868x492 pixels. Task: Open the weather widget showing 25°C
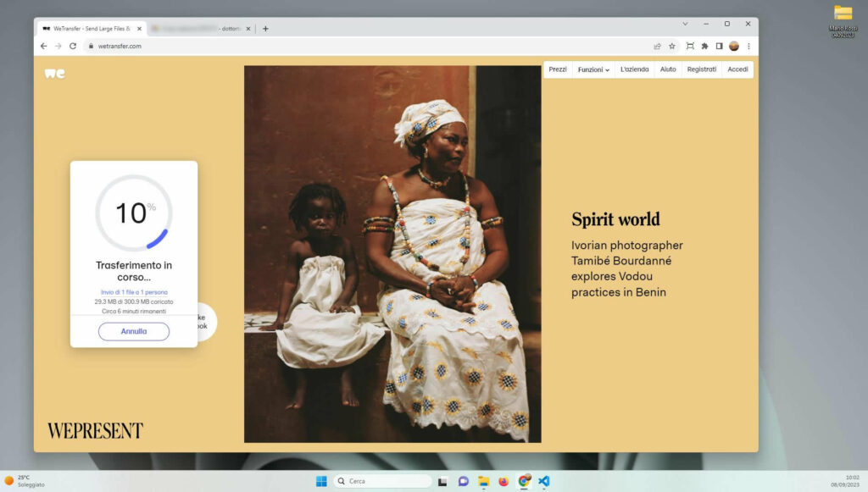point(25,481)
